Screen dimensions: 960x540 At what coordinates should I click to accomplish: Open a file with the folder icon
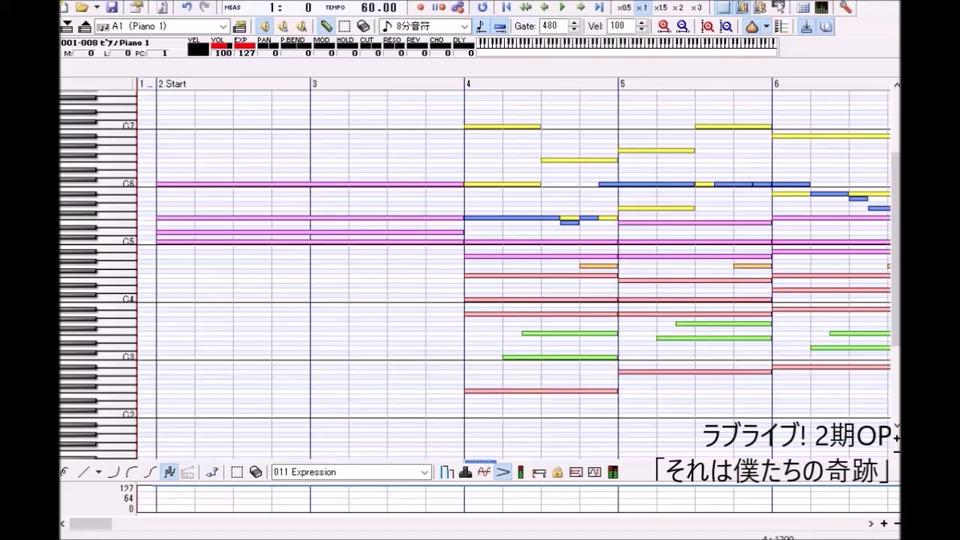click(81, 7)
